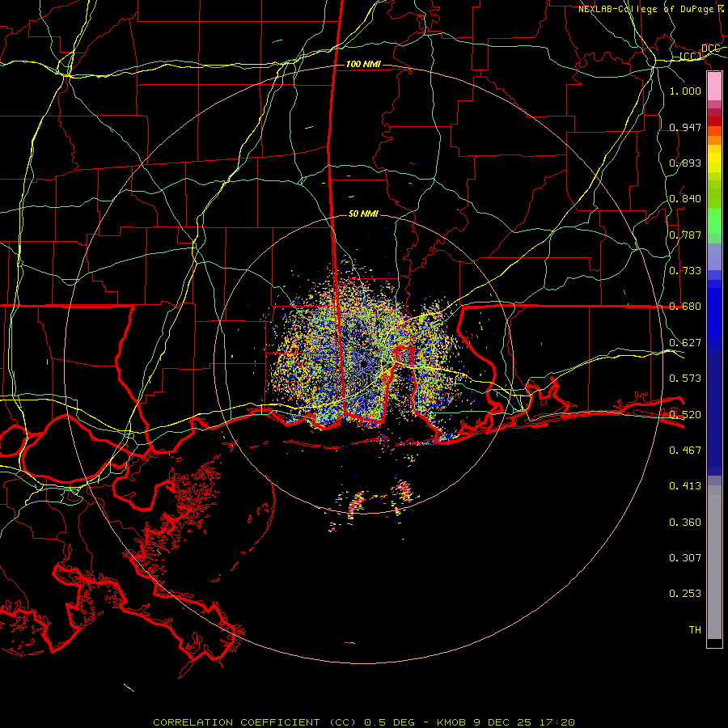The image size is (728, 728).
Task: Click the 0.680 legend value
Action: [x=685, y=306]
